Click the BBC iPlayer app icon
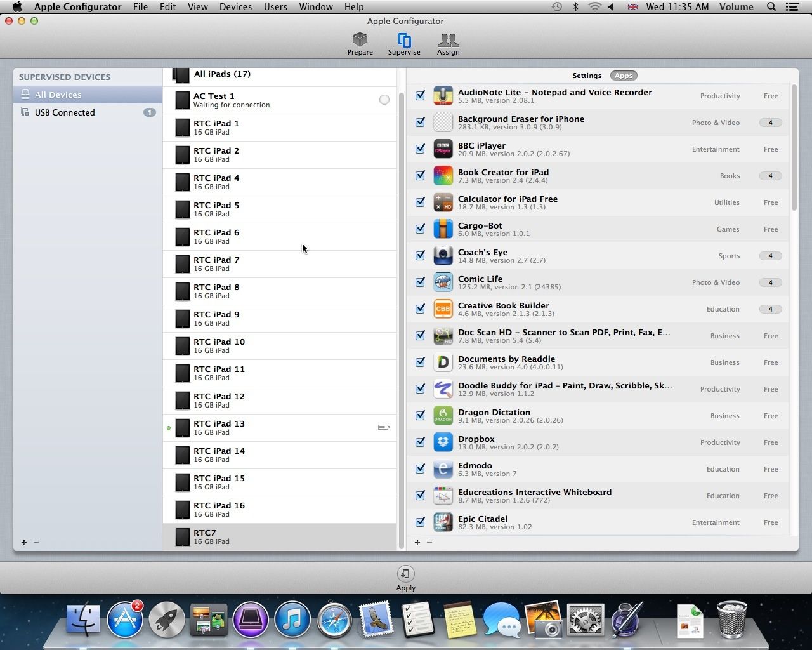Image resolution: width=812 pixels, height=650 pixels. point(443,149)
